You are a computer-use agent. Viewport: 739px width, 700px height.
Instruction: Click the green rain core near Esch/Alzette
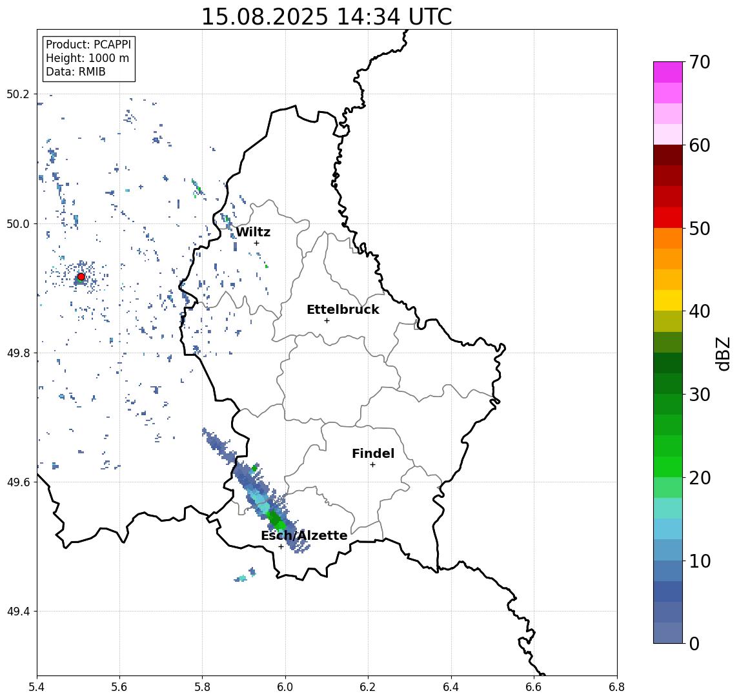(276, 520)
